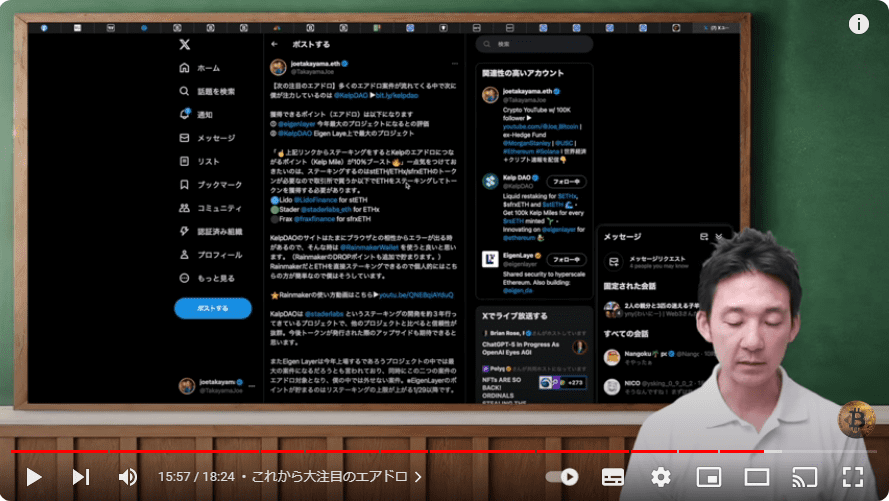
Task: Open the info card icon
Action: coord(858,24)
